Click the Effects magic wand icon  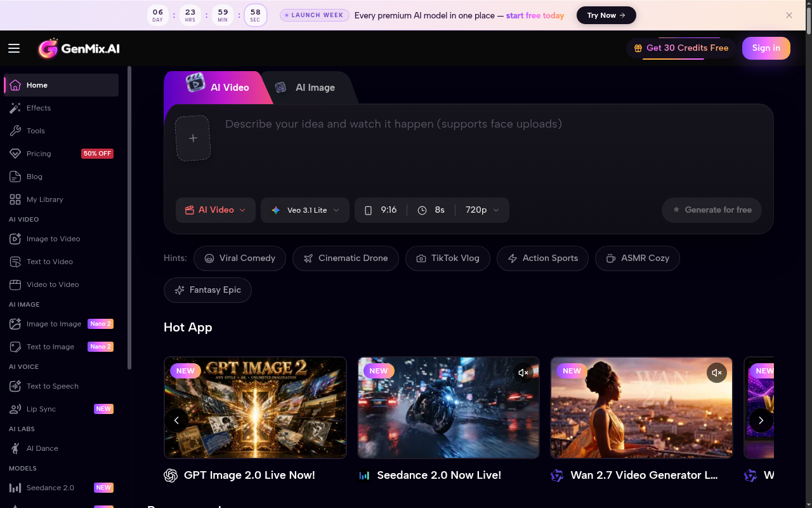(x=15, y=108)
